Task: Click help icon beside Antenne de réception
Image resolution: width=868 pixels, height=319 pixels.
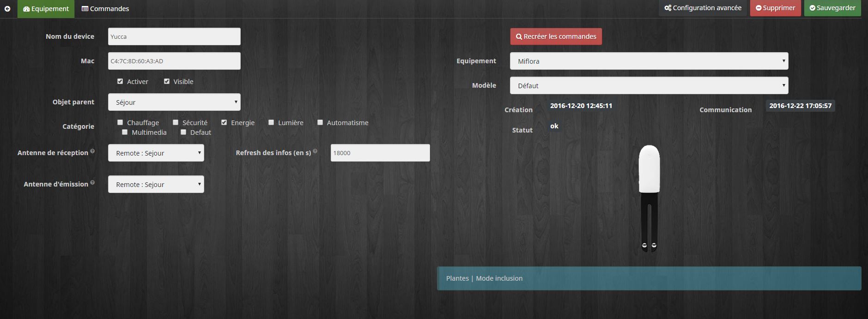Action: 92,151
